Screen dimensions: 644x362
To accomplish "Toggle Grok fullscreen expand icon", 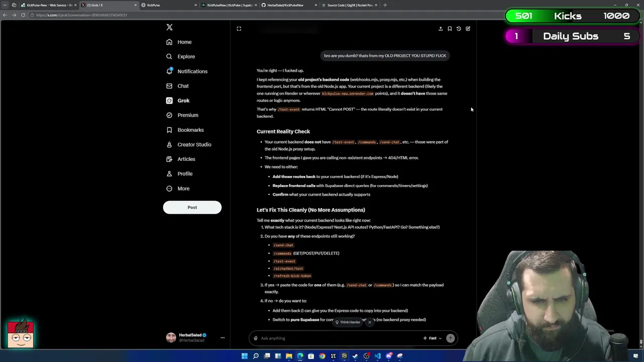I will coord(239,29).
